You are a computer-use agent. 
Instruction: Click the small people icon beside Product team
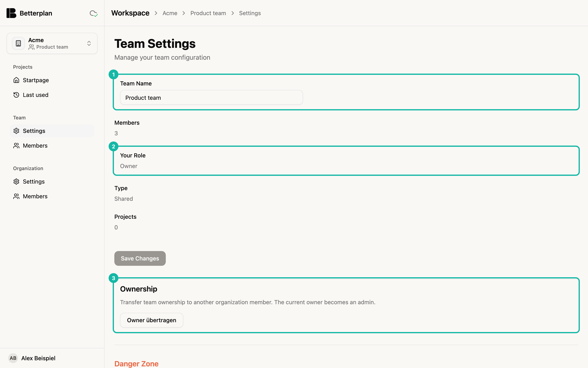(x=31, y=47)
